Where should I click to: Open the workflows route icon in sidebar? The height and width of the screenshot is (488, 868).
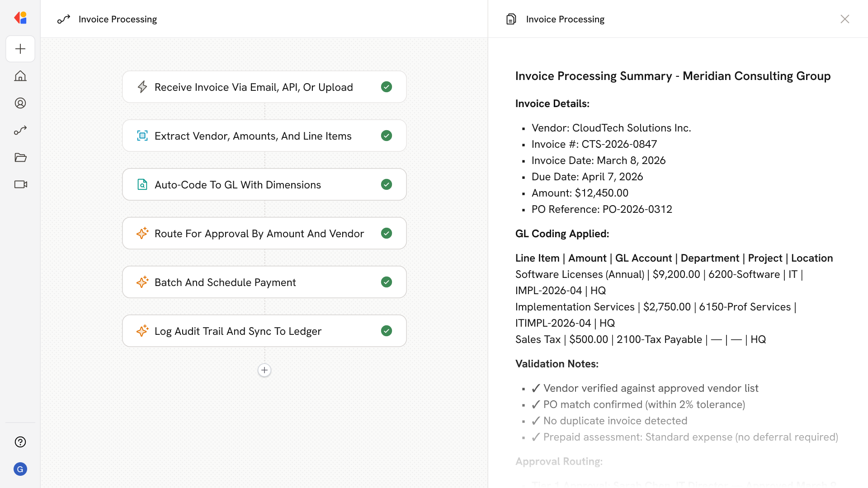tap(20, 130)
